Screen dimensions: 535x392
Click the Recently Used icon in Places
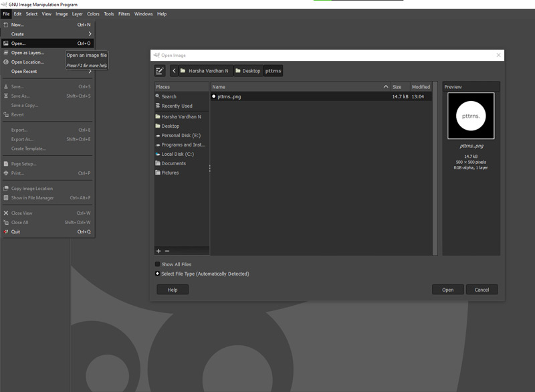coord(158,106)
